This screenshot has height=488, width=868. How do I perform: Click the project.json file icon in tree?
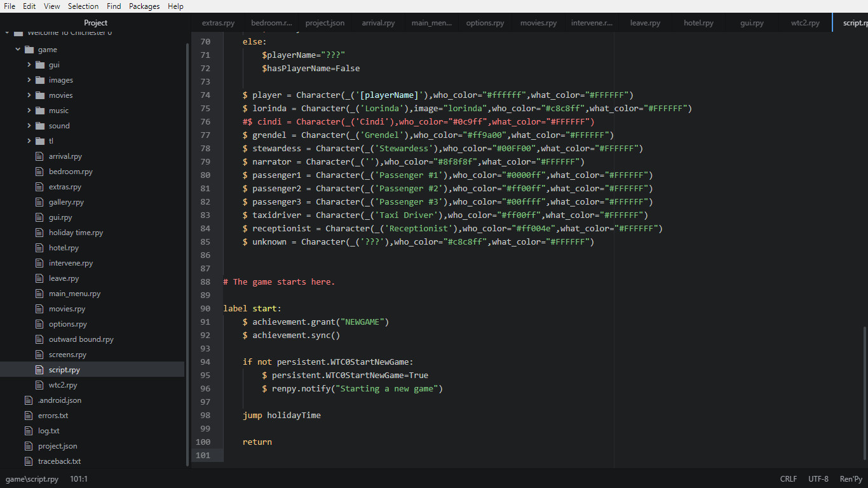click(x=27, y=445)
